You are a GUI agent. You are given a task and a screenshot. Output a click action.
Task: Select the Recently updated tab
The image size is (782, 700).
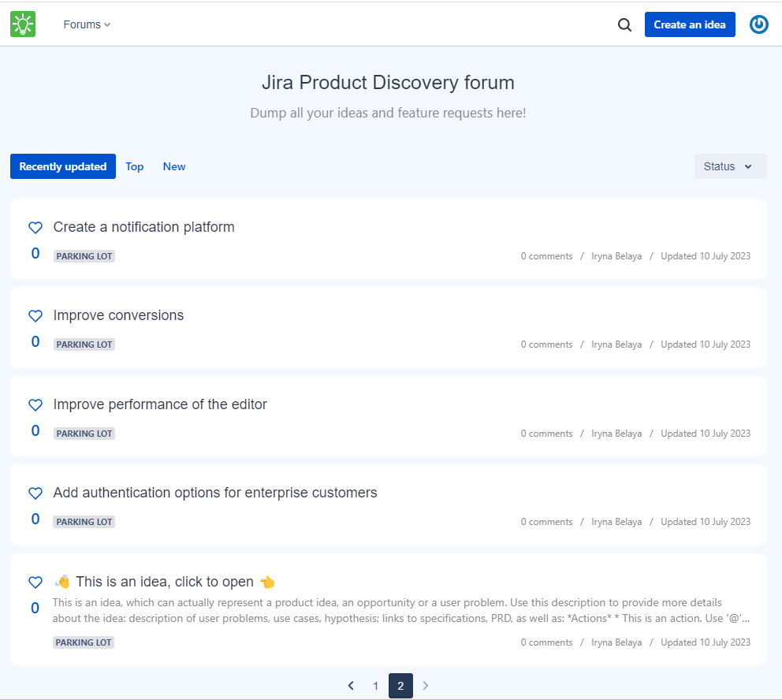63,166
